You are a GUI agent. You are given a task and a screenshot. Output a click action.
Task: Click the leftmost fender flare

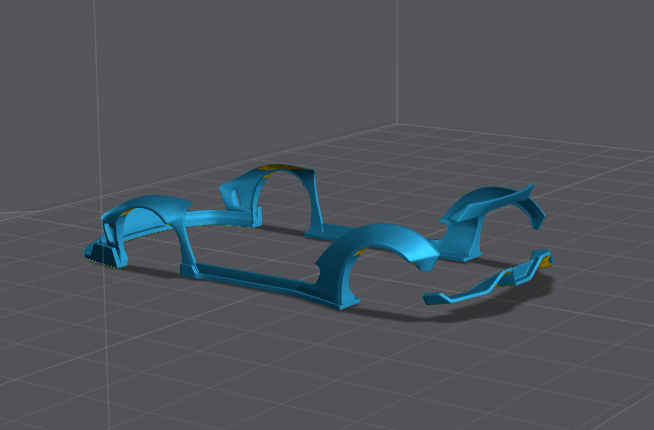point(150,213)
